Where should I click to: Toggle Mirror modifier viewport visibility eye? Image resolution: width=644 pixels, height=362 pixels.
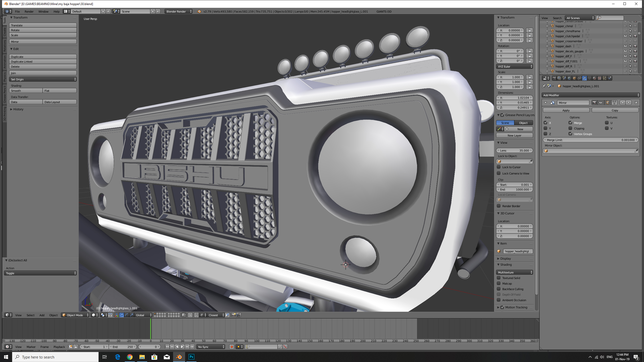pyautogui.click(x=601, y=103)
